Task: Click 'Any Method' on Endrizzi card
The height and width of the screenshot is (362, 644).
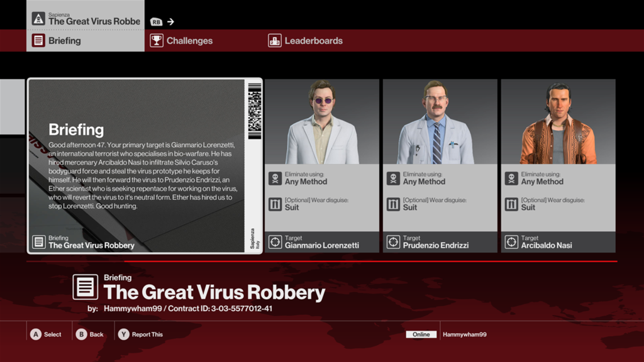Action: point(424,182)
